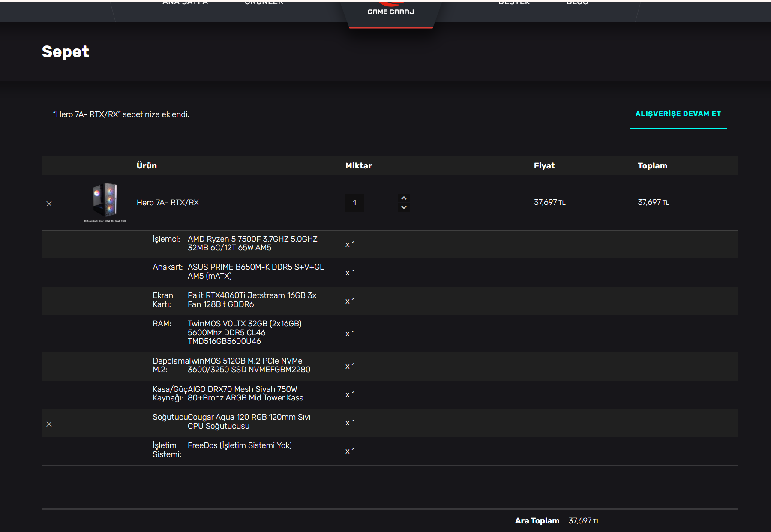Click the Ara Toplam label
Screen dimensions: 771x532
coord(537,521)
